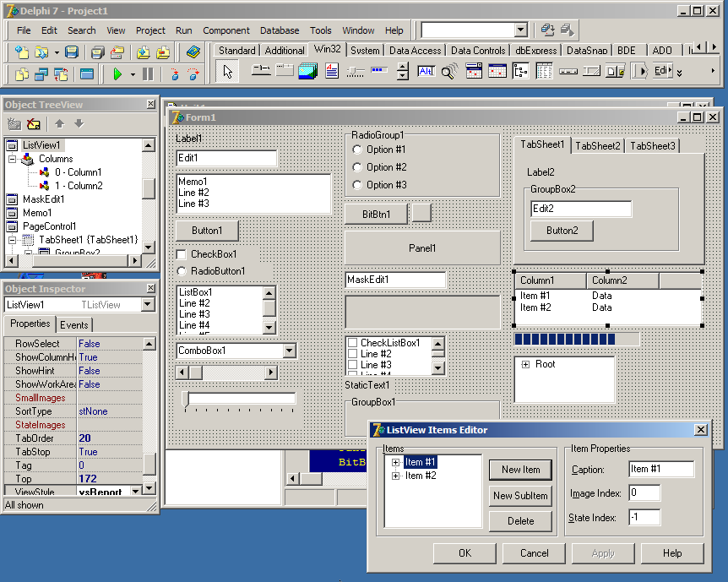Select the MonthCalendar component icon
This screenshot has height=582, width=728.
click(x=497, y=71)
